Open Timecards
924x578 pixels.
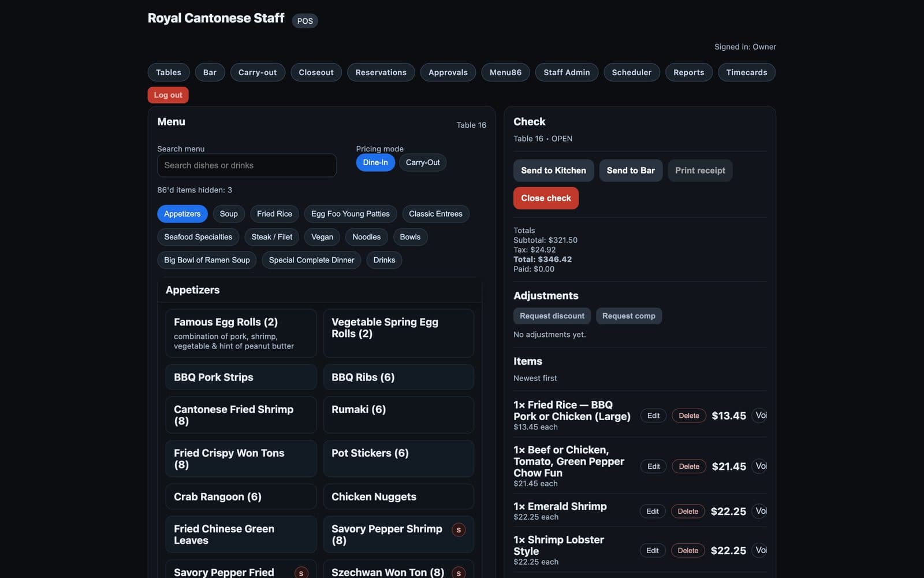[x=747, y=72]
